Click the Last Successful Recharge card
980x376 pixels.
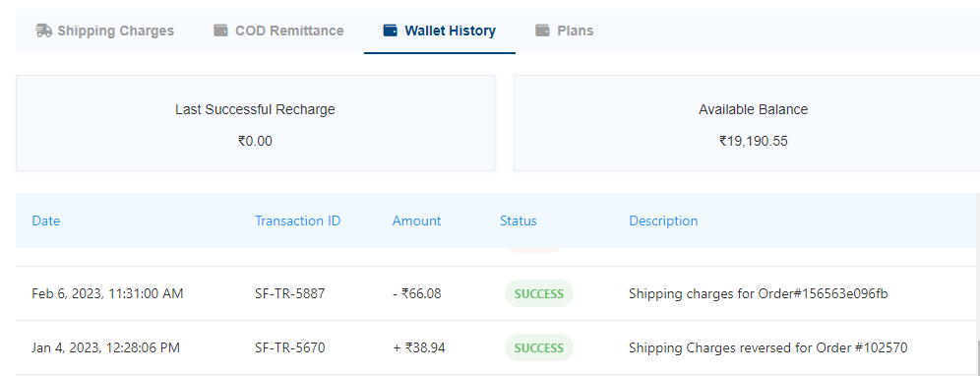[255, 123]
